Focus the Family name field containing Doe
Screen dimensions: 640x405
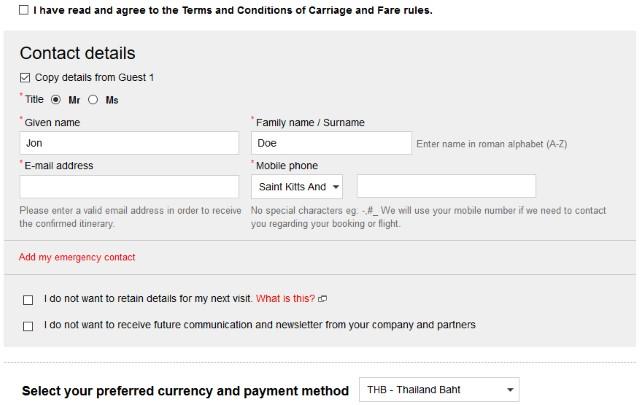pos(331,143)
